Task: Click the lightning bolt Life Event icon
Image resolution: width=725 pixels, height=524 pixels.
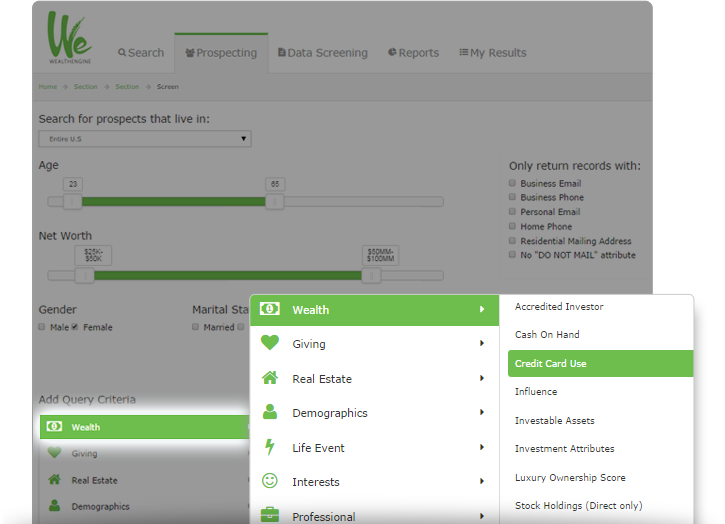Action: click(270, 447)
